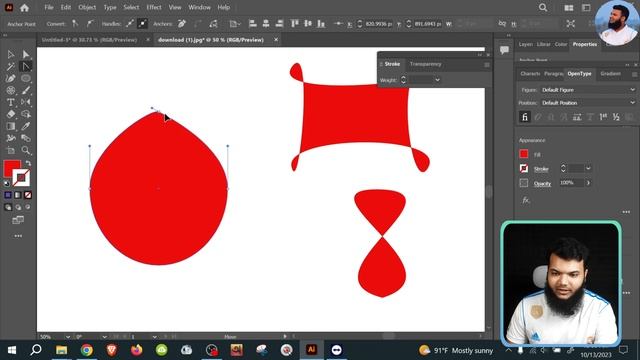Screen dimensions: 640x360
Task: Click Edit Toolbar three dots
Action: (18, 236)
